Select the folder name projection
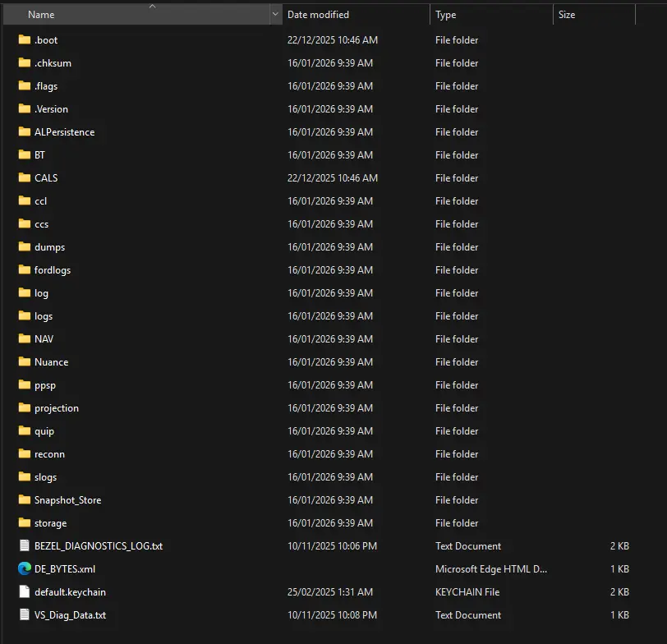Screen dimensions: 667x644 (57, 408)
